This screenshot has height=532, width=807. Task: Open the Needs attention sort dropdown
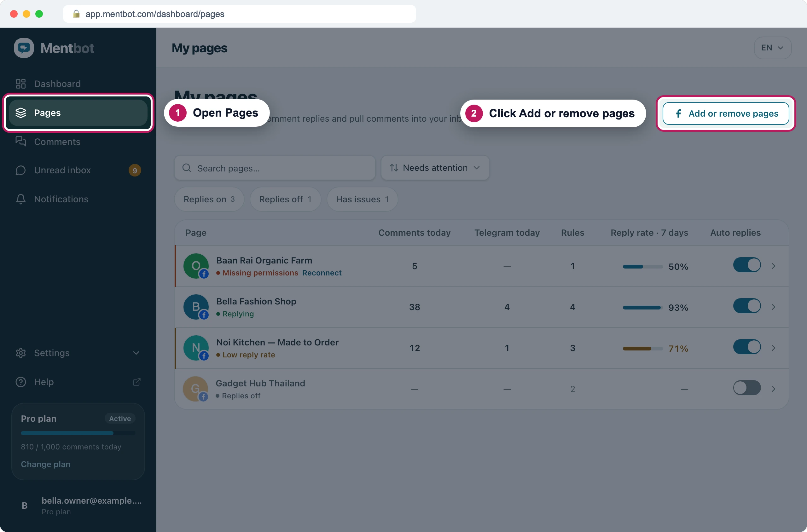point(435,168)
